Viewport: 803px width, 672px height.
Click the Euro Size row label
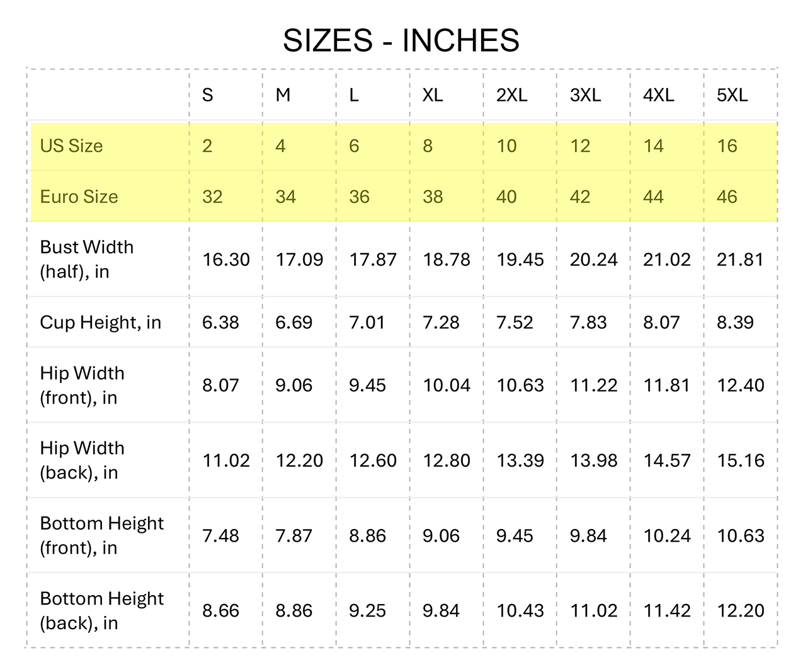pos(79,196)
